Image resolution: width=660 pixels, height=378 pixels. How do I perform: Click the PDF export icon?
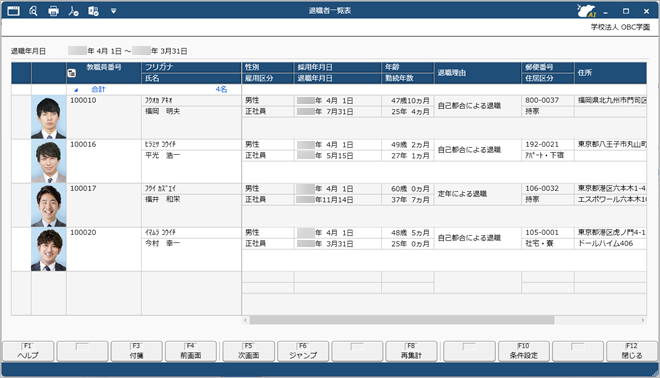pyautogui.click(x=73, y=11)
